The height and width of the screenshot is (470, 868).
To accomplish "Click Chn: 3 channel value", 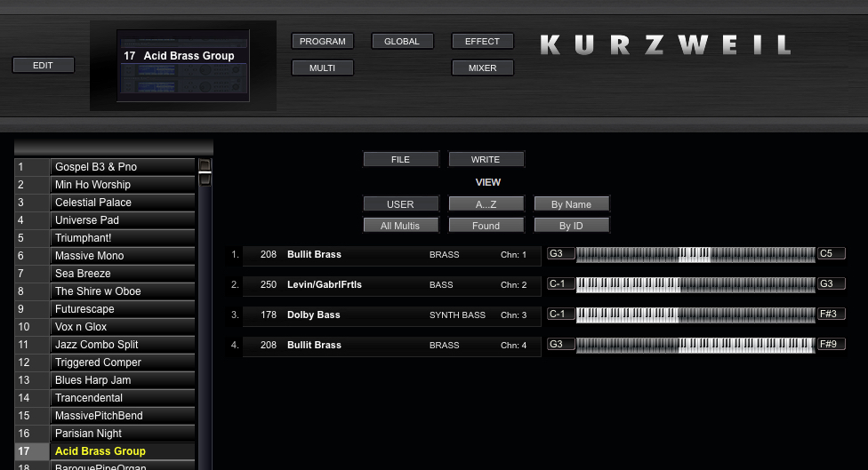I will [514, 315].
